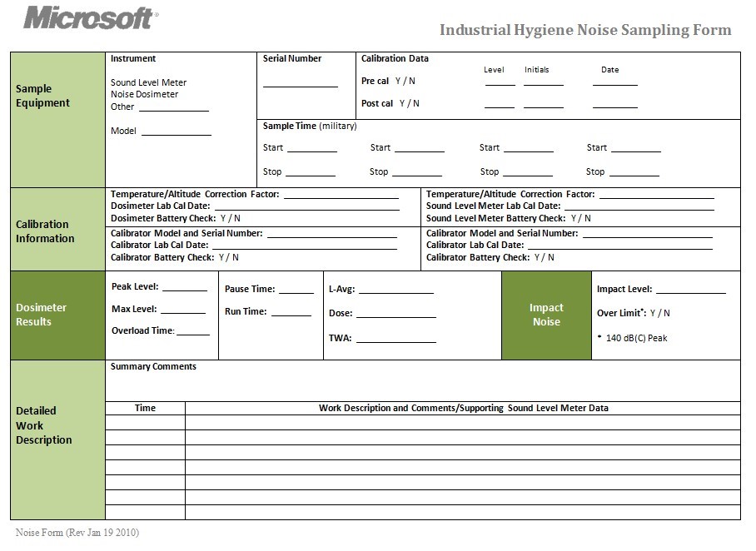This screenshot has height=551, width=756.
Task: Click the Microsoft logo in the header
Action: [90, 17]
